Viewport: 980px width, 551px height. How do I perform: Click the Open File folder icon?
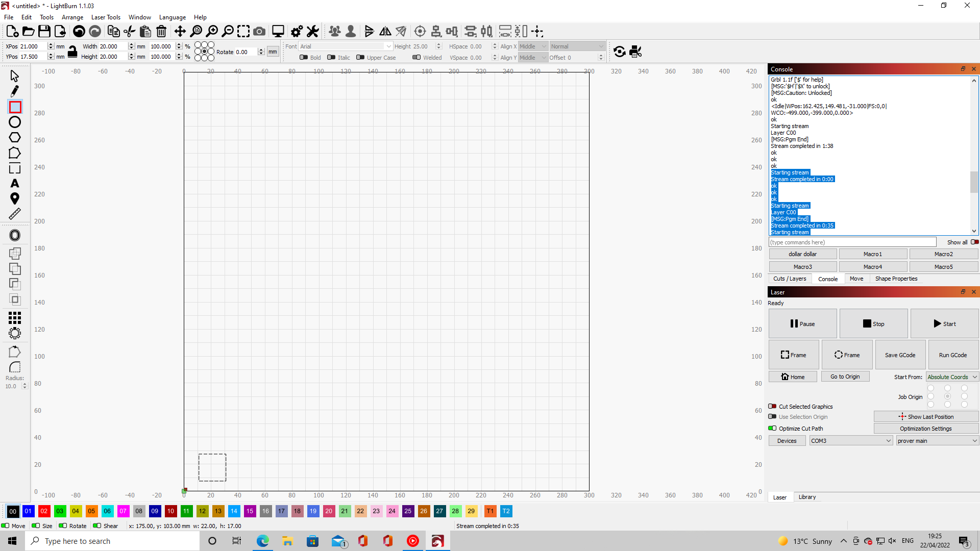29,31
